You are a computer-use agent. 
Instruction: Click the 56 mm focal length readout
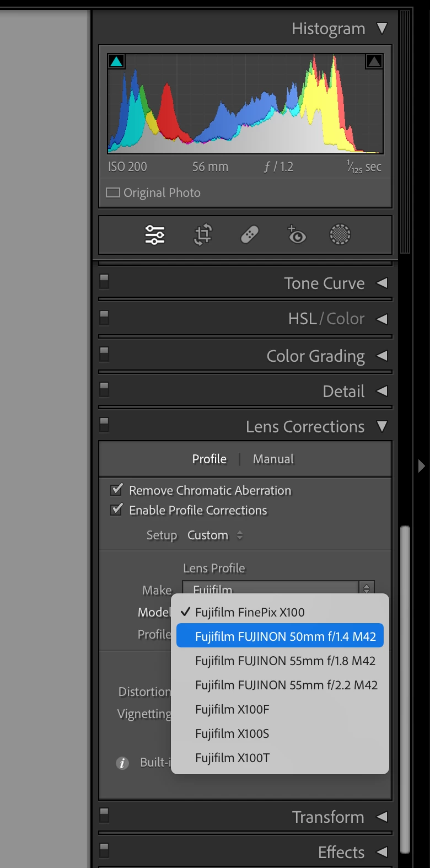pos(210,167)
